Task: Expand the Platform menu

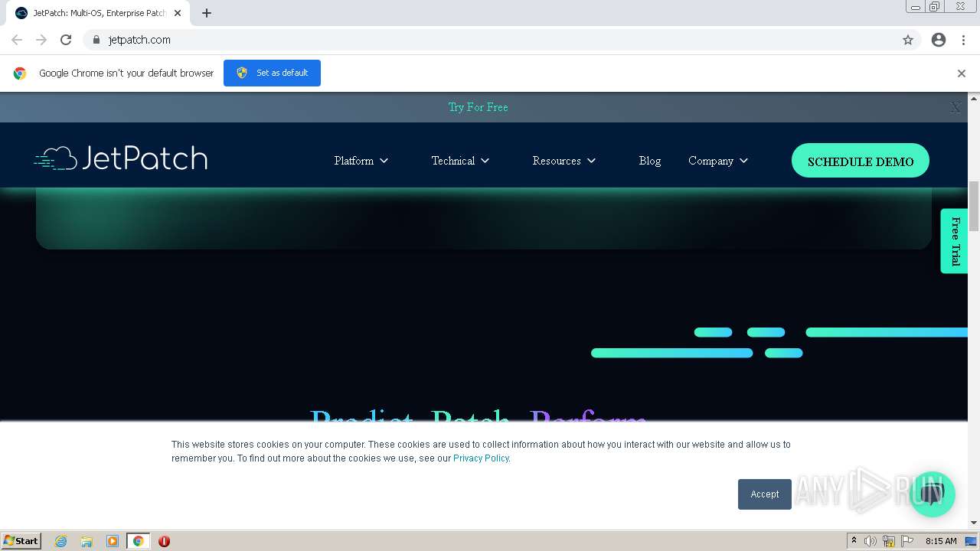Action: pyautogui.click(x=361, y=161)
